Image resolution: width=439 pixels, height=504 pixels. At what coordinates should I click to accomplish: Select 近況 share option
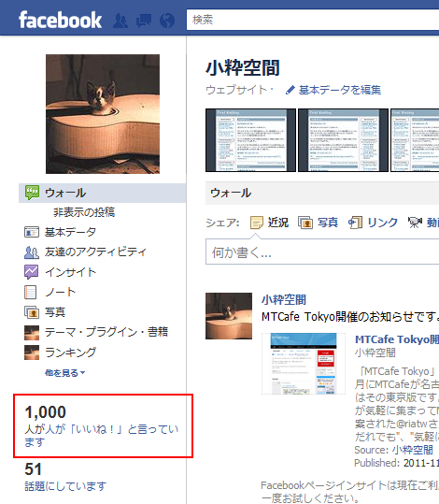coord(278,223)
